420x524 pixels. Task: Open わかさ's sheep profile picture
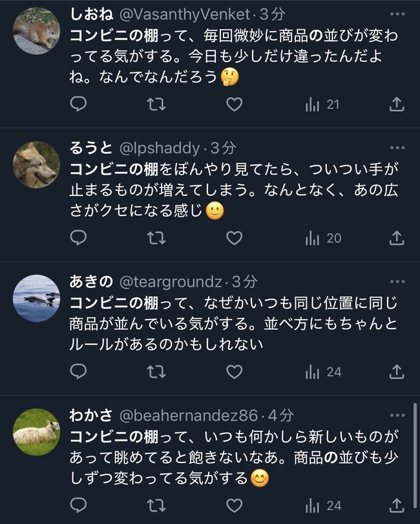click(x=36, y=431)
